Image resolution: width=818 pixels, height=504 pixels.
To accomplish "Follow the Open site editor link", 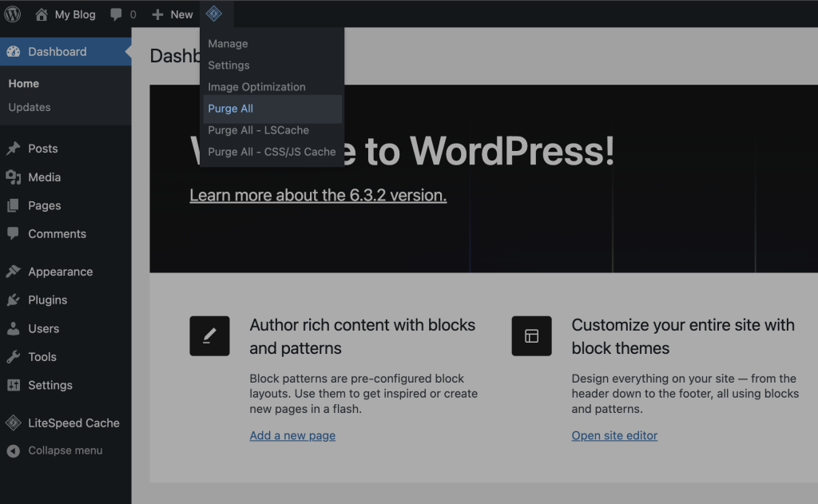I will point(614,435).
